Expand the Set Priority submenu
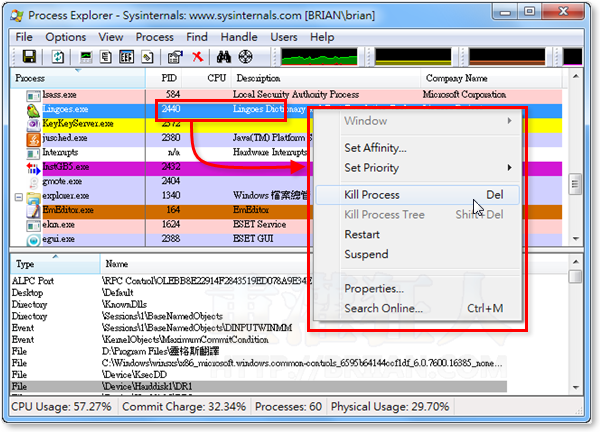Screen dimensions: 600x432 [418, 168]
